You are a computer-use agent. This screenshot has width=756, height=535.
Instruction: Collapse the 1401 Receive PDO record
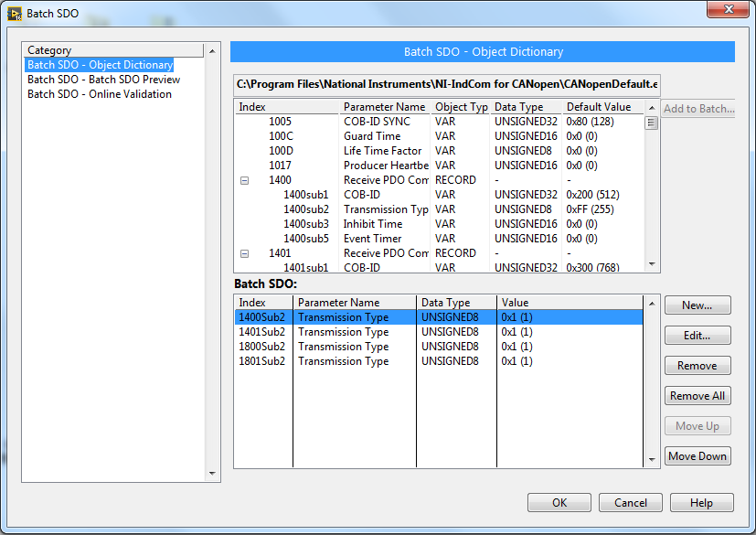244,253
